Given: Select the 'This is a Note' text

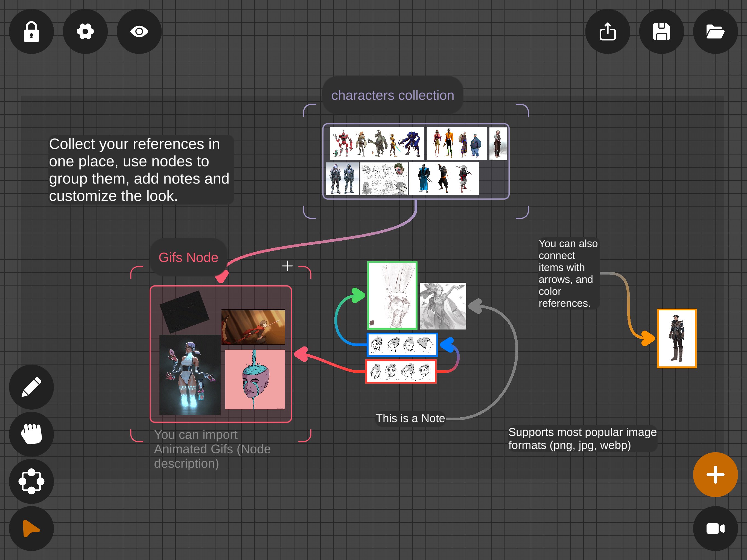Looking at the screenshot, I should tap(410, 418).
